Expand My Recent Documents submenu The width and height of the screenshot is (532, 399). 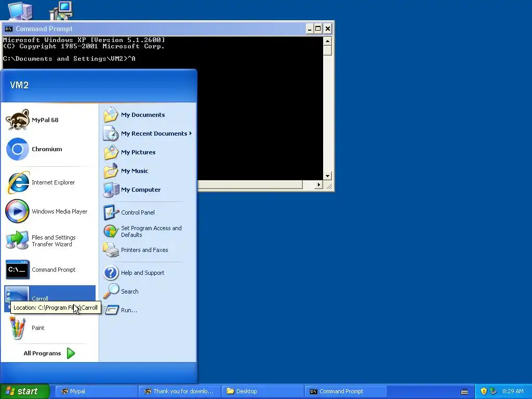[148, 134]
